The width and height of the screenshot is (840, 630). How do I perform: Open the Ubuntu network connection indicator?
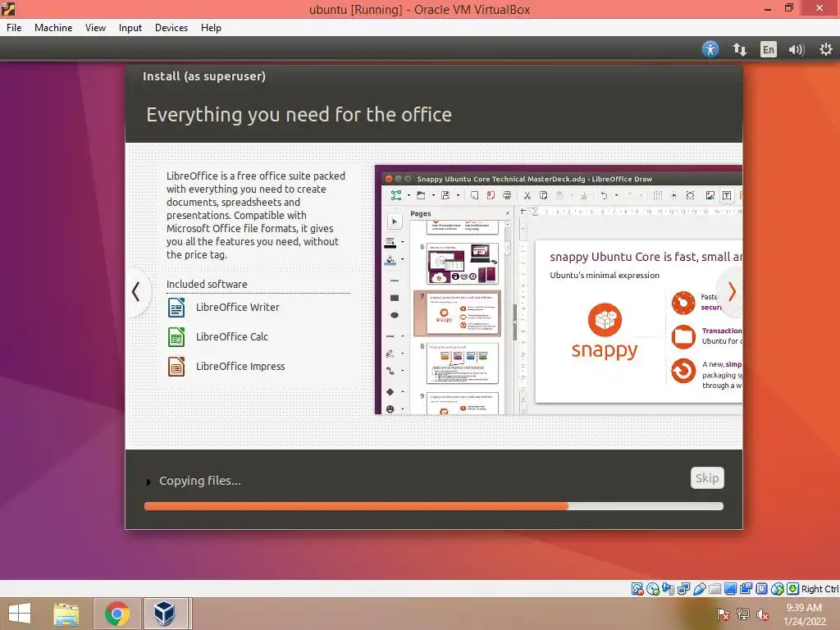740,49
